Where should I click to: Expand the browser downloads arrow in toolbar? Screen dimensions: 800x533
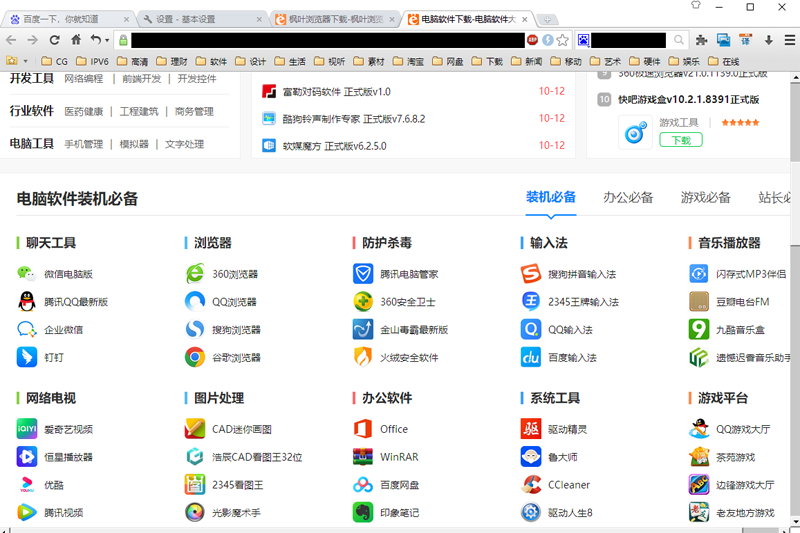768,40
